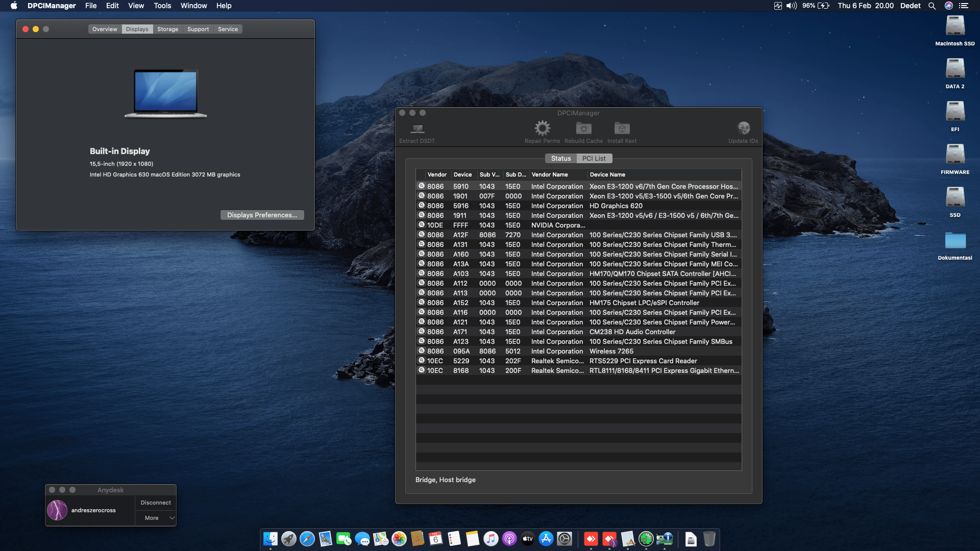
Task: Open Launchpad from the Dock
Action: 289,539
